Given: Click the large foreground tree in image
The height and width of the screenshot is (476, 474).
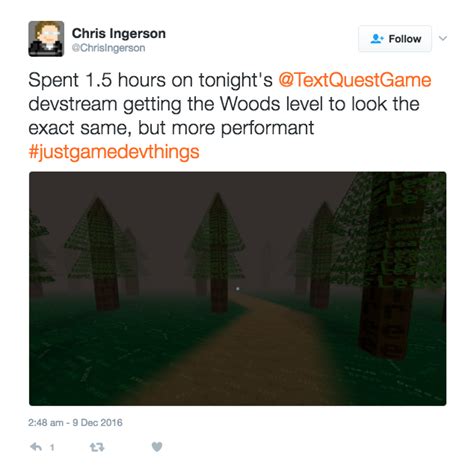Looking at the screenshot, I should (390, 263).
